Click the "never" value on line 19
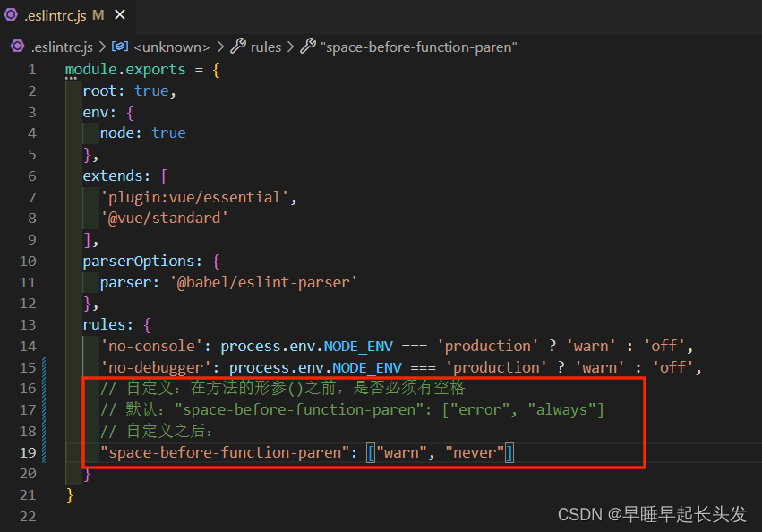The image size is (762, 532). (x=475, y=452)
